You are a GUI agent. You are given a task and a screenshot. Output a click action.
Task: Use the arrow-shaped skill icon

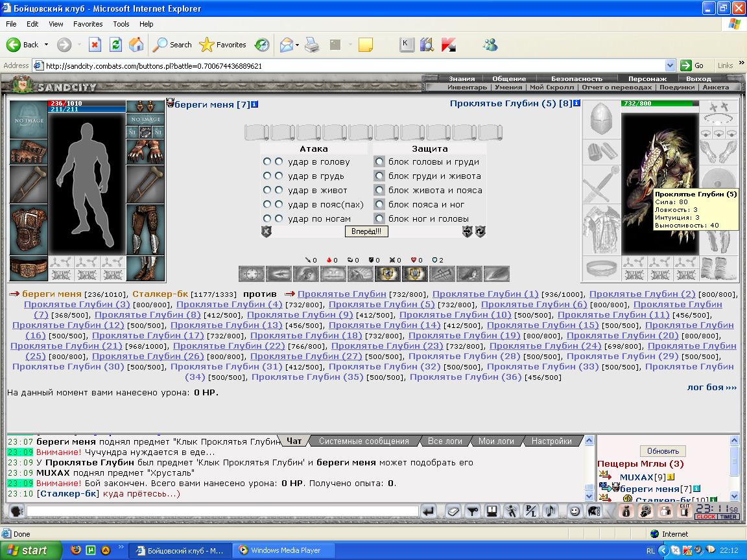click(x=279, y=274)
